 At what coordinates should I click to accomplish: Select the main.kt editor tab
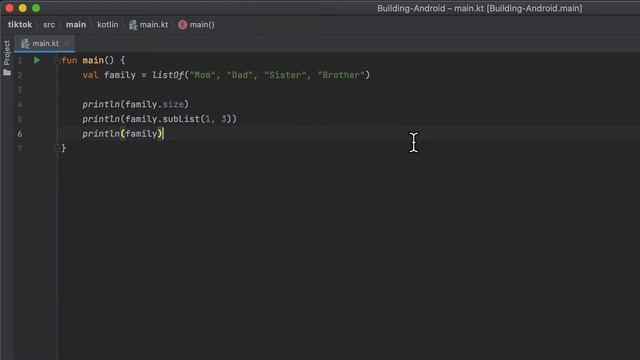[x=45, y=43]
